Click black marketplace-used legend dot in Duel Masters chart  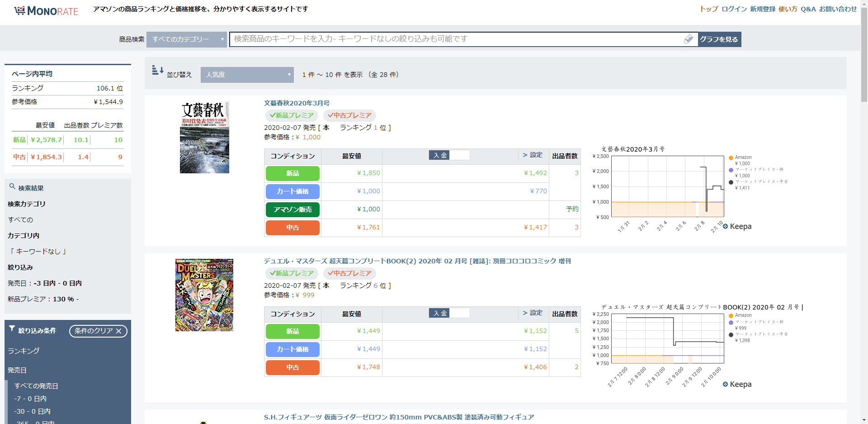coord(731,335)
